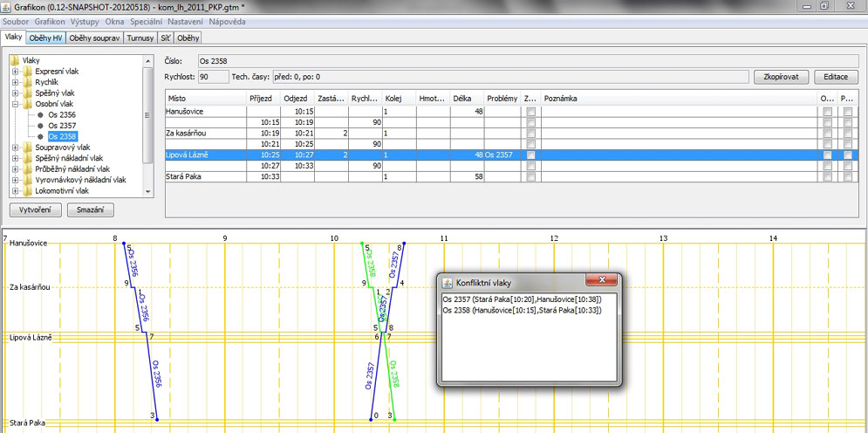
Task: Toggle the Z... checkbox in Hanušovice row
Action: [x=530, y=112]
